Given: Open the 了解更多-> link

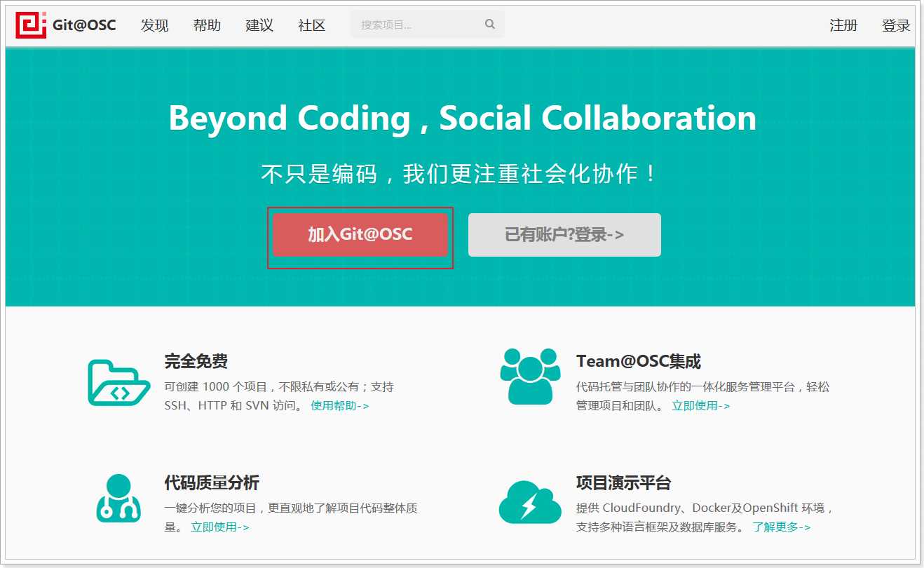Looking at the screenshot, I should coord(782,527).
